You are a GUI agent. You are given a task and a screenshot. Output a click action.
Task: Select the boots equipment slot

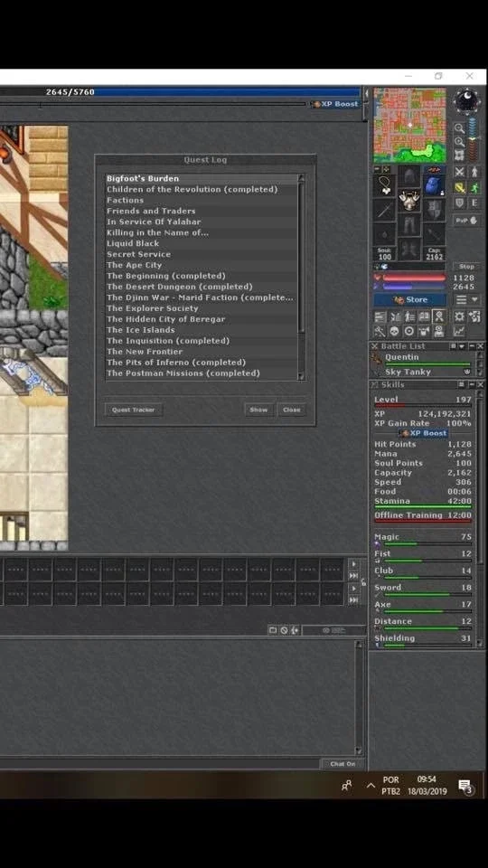(x=409, y=250)
